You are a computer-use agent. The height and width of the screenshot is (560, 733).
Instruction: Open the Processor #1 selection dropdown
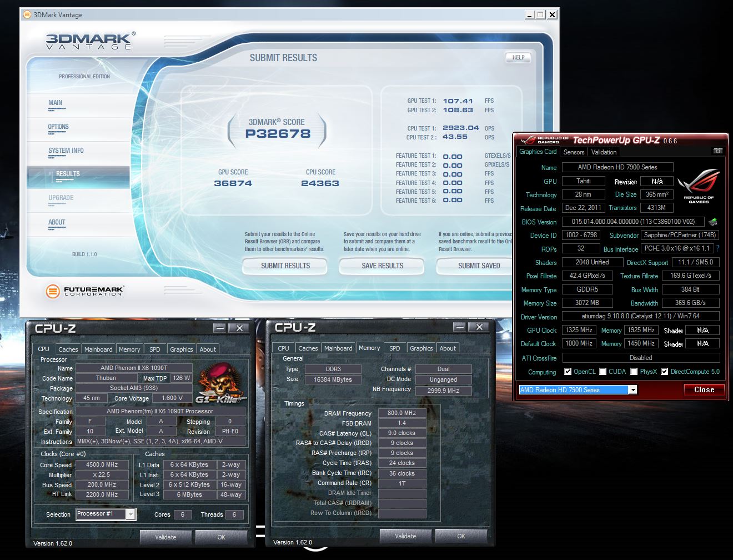(130, 514)
